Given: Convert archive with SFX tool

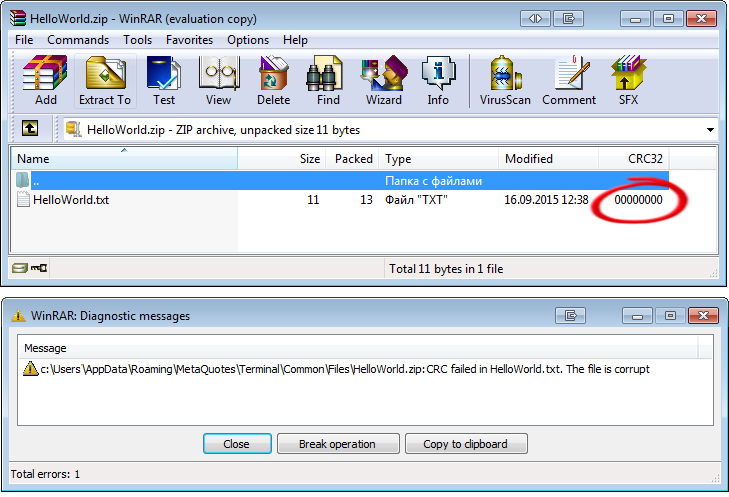Looking at the screenshot, I should pyautogui.click(x=629, y=80).
